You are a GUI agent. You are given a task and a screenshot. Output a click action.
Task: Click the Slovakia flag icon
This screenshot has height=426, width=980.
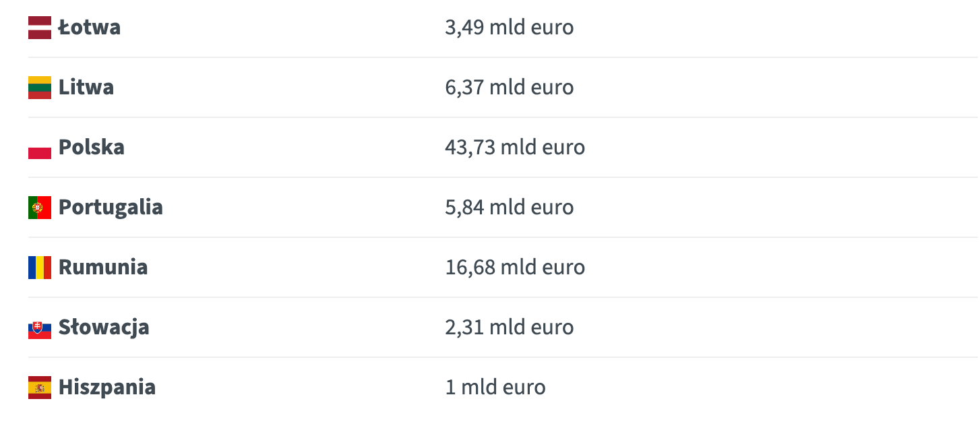tap(40, 328)
